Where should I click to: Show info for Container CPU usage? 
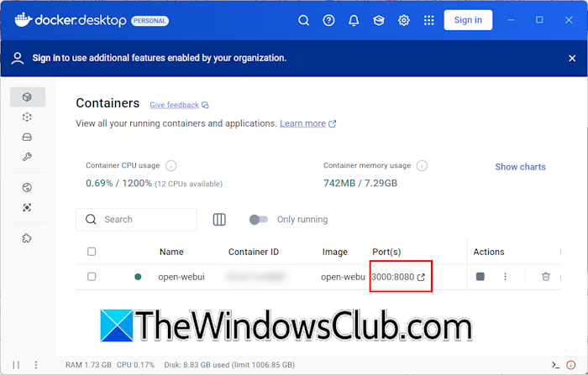[171, 165]
